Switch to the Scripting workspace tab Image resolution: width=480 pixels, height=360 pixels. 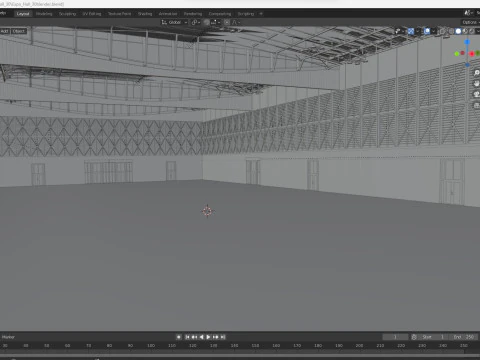pos(246,14)
